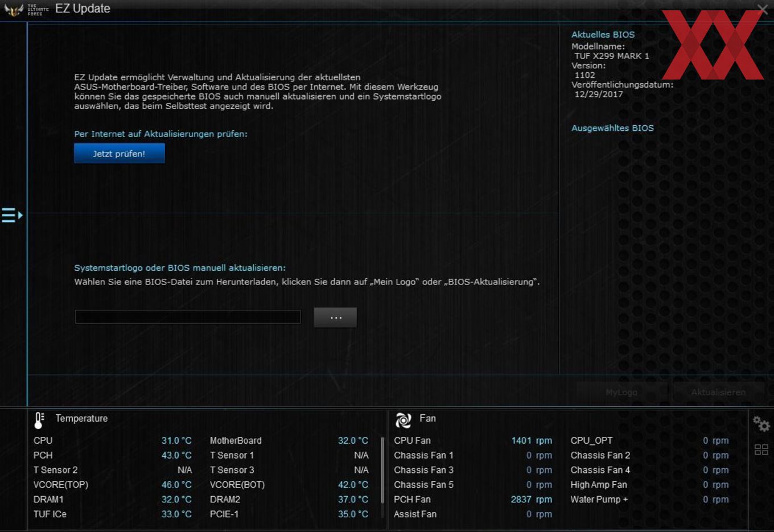Click PCH temperature value 43.0 °C
Viewport: 774px width, 532px height.
176,455
